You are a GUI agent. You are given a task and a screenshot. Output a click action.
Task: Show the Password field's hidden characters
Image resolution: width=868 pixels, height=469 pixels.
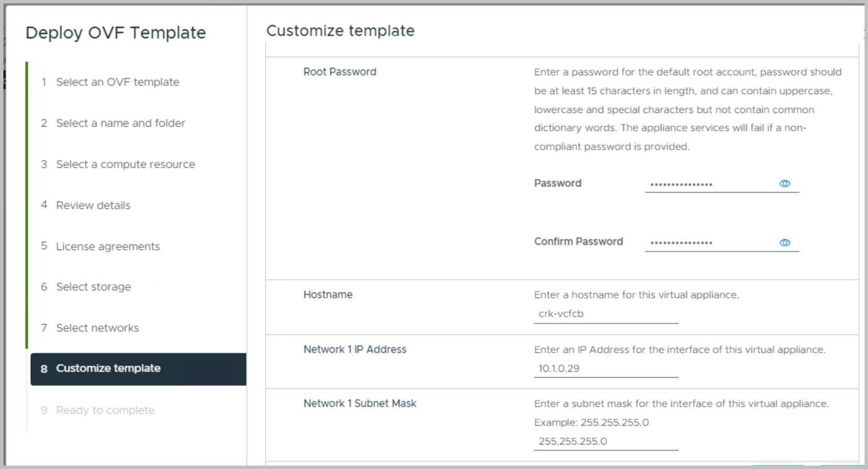785,183
